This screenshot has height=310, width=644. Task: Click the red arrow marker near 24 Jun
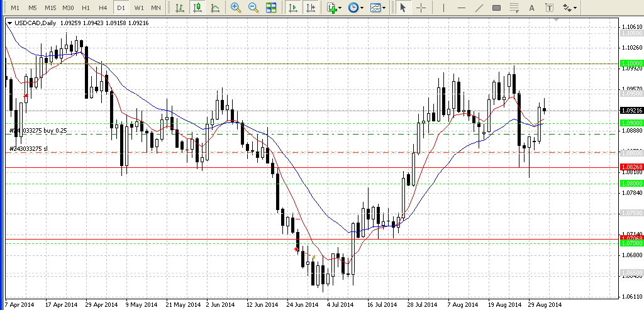297,249
